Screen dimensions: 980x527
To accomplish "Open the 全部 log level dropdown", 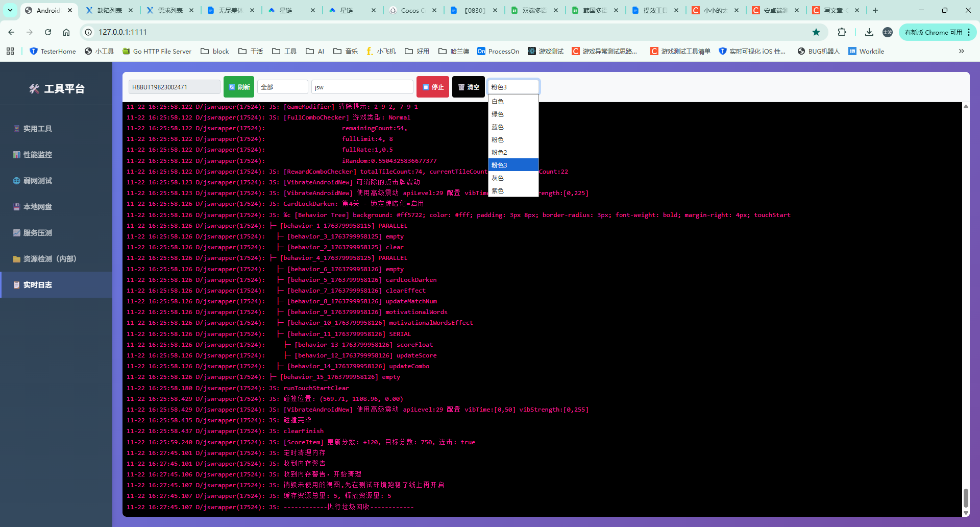I will [282, 87].
